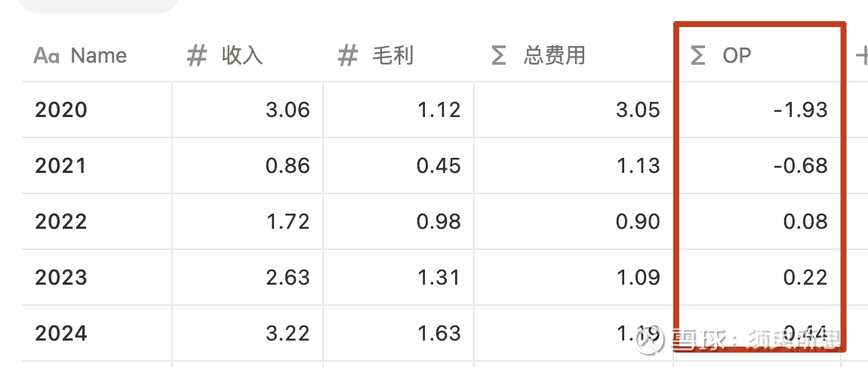Viewport: 868px width, 367px height.
Task: Open the OP column header options
Action: (757, 55)
